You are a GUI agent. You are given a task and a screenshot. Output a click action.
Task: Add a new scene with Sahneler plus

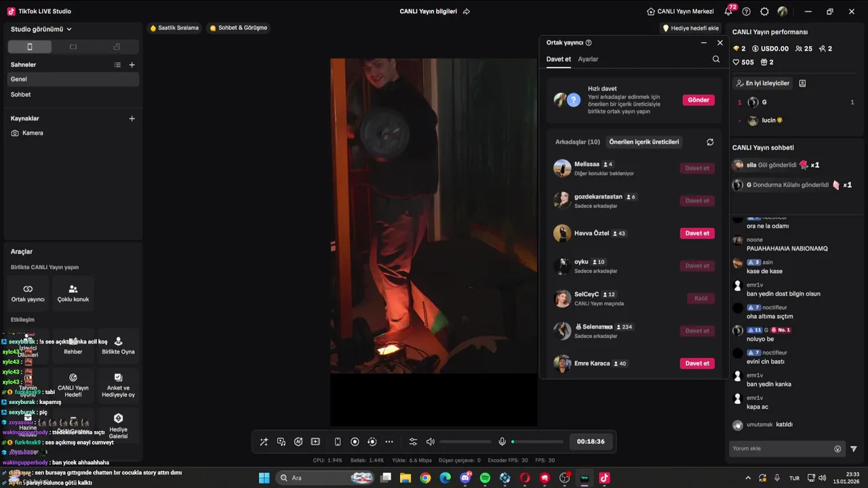point(132,65)
